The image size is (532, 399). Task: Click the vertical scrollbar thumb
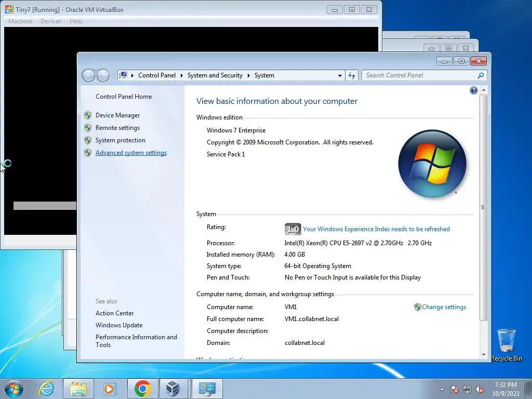tap(484, 207)
